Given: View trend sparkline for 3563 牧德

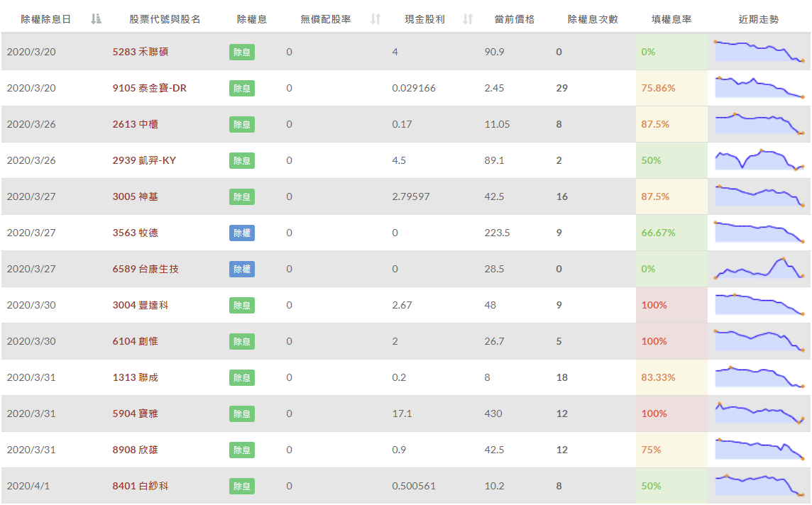Looking at the screenshot, I should pos(759,233).
